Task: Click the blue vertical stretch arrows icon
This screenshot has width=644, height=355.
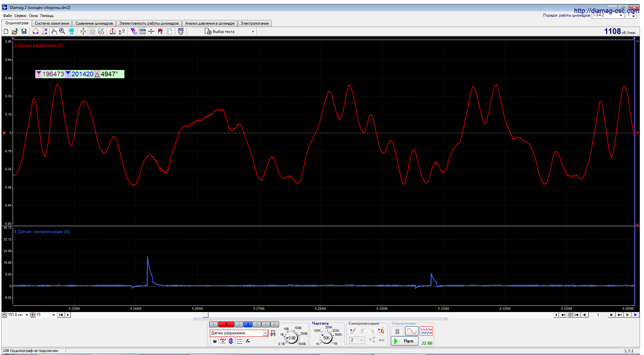Action: click(x=231, y=341)
